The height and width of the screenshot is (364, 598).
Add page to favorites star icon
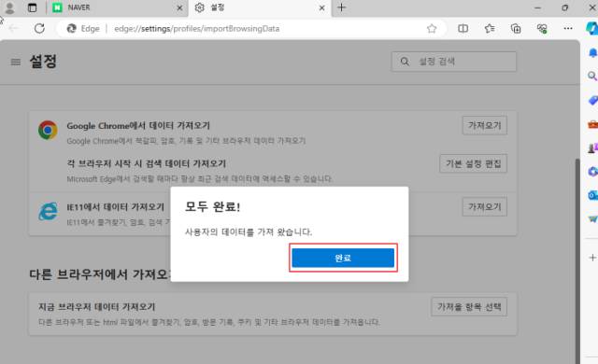(x=432, y=29)
